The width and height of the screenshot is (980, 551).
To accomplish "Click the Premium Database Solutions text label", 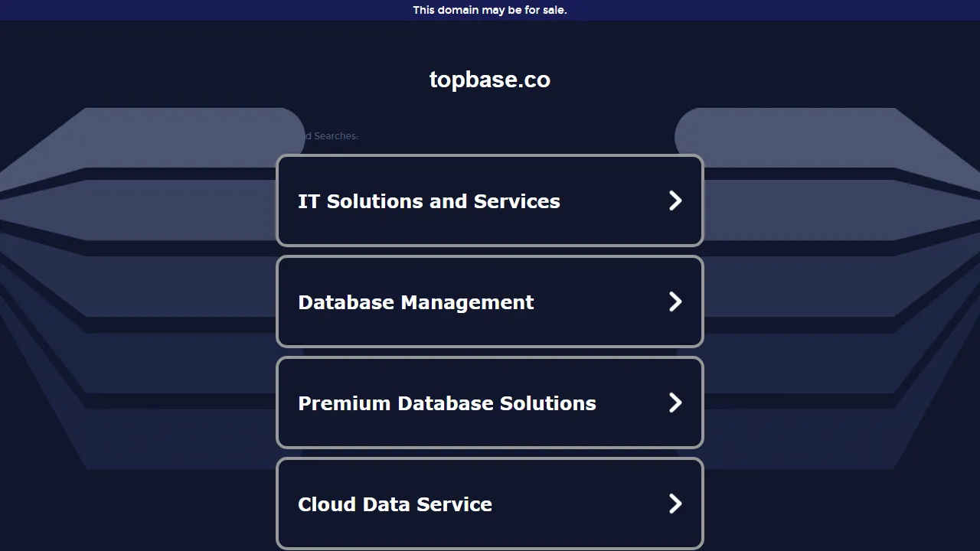I will 447,403.
